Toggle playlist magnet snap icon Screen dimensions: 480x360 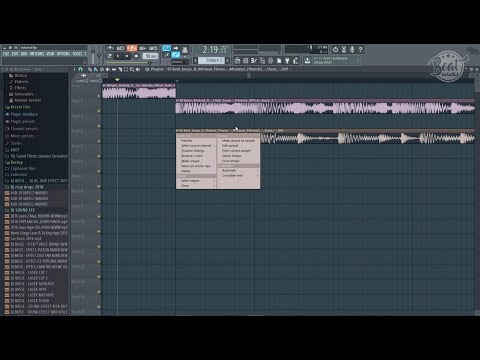click(80, 69)
